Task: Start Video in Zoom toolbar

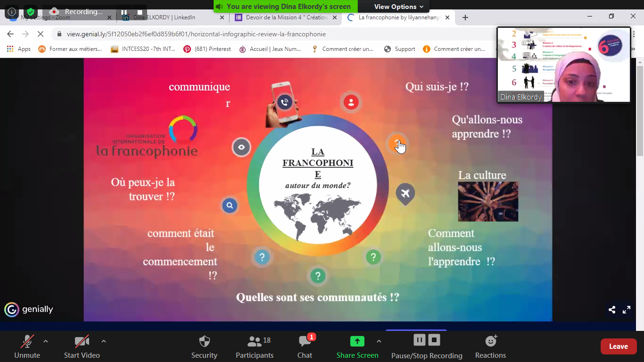Action: [x=82, y=347]
